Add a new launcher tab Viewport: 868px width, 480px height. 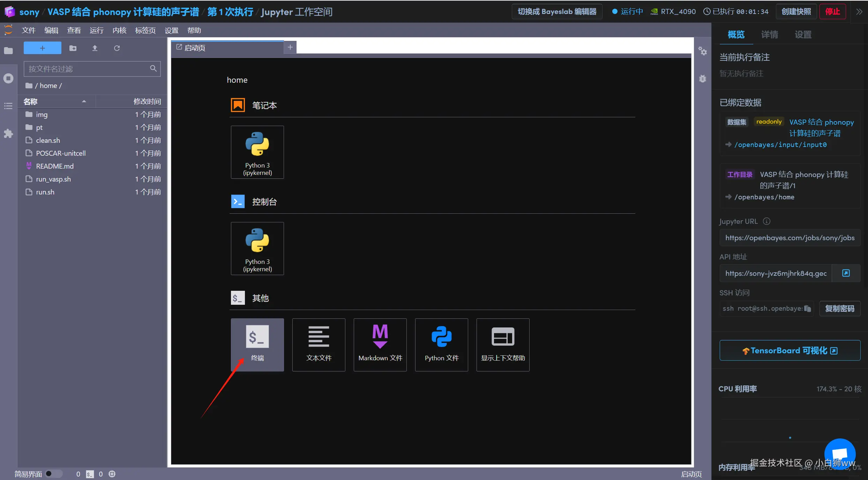[x=290, y=47]
